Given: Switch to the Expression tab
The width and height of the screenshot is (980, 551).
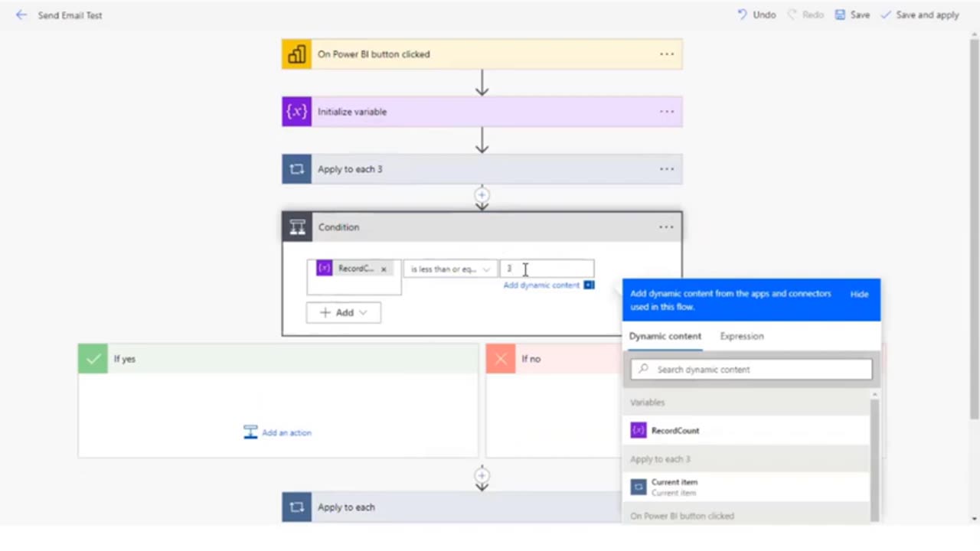Looking at the screenshot, I should click(741, 336).
